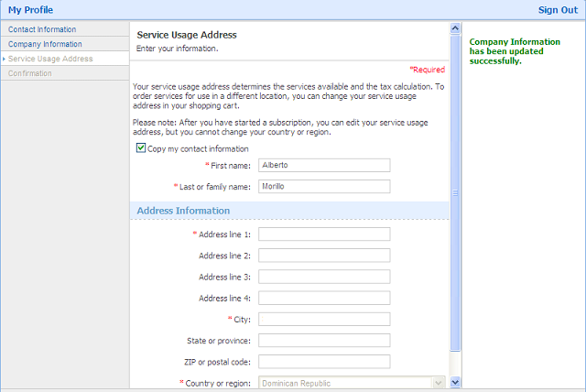Click the active arrow beside Service Usage Address
This screenshot has height=392, width=586.
click(x=4, y=59)
